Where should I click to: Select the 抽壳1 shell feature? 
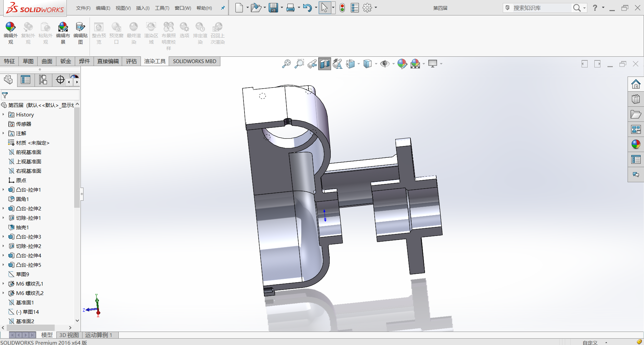(22, 227)
